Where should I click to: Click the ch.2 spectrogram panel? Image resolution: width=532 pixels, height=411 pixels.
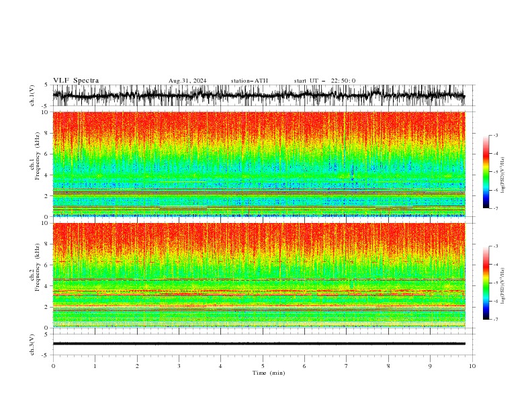(x=259, y=275)
